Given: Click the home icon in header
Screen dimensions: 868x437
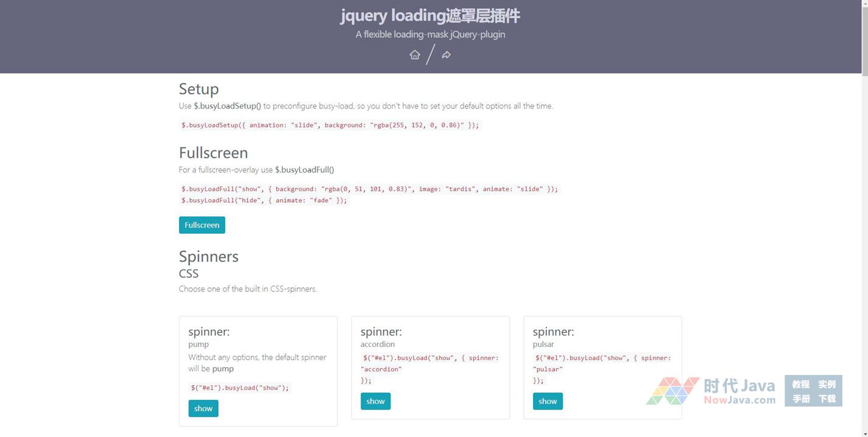Looking at the screenshot, I should pos(415,55).
